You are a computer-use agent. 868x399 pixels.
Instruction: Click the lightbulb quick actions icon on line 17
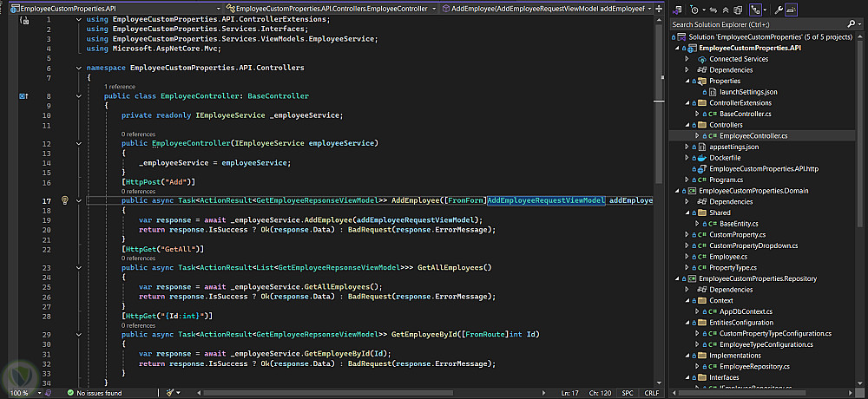pyautogui.click(x=64, y=200)
